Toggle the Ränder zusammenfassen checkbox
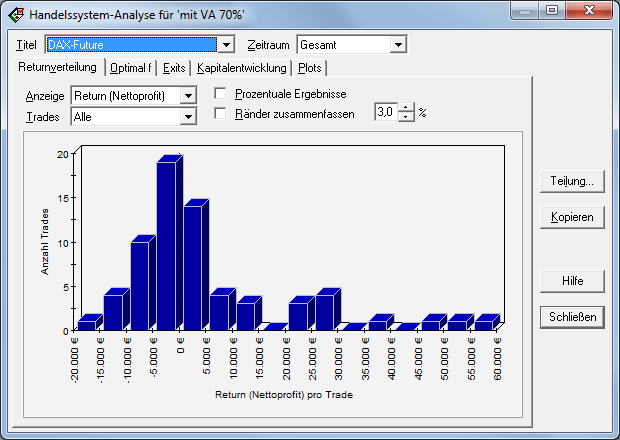The height and width of the screenshot is (440, 620). coord(221,113)
